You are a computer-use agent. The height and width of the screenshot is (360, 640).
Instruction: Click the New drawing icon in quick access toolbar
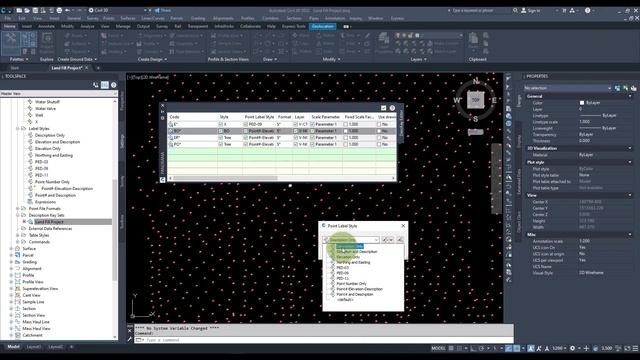[19, 10]
